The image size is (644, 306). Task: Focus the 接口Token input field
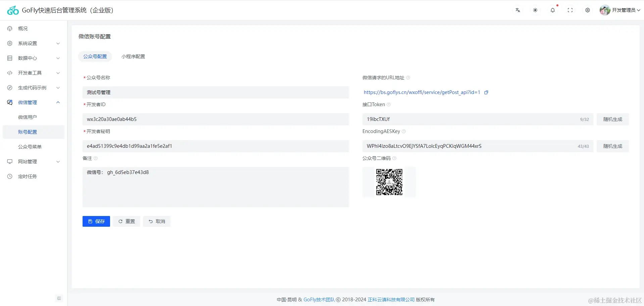click(478, 119)
